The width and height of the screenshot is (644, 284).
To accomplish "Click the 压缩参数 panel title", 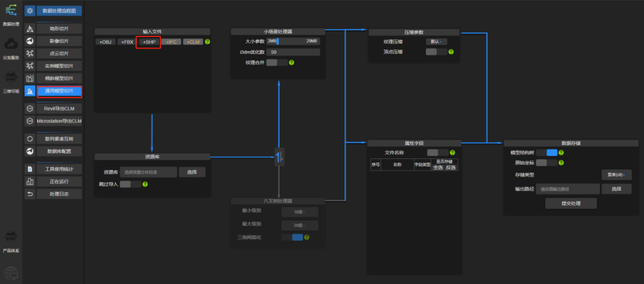I will [414, 32].
